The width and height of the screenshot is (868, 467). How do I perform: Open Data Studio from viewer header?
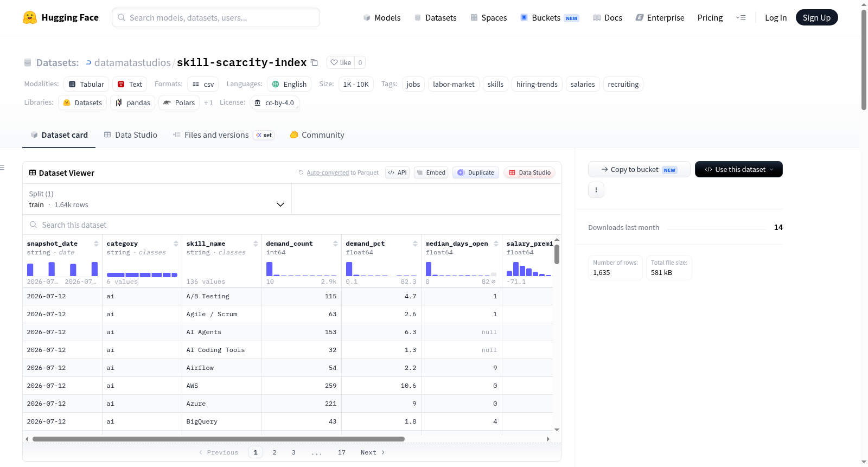click(x=529, y=172)
